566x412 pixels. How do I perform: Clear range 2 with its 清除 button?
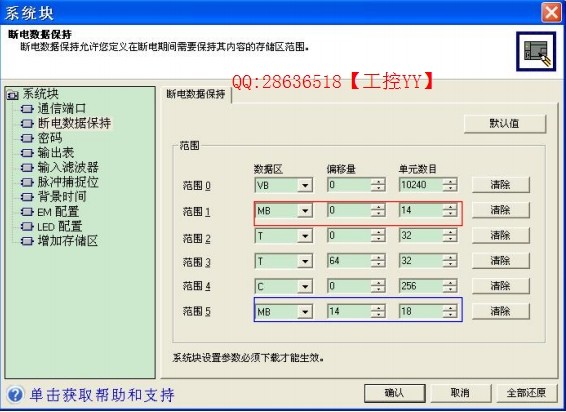(x=500, y=235)
